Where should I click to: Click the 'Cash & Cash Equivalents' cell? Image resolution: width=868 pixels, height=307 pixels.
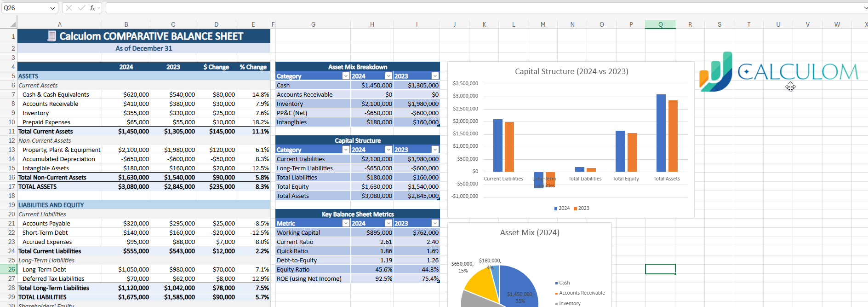click(x=60, y=94)
